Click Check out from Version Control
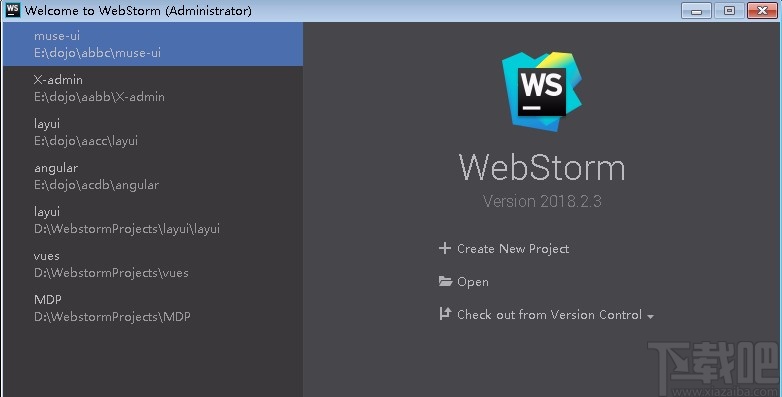 (549, 315)
